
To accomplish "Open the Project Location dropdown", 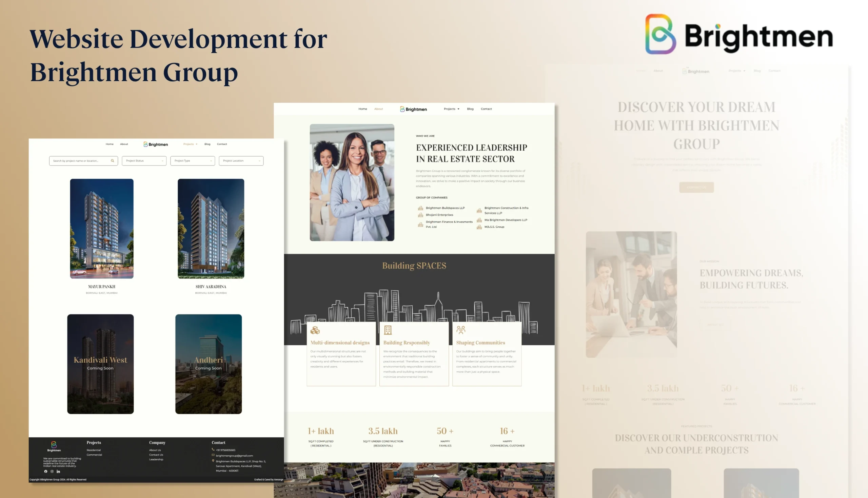I will [x=241, y=161].
